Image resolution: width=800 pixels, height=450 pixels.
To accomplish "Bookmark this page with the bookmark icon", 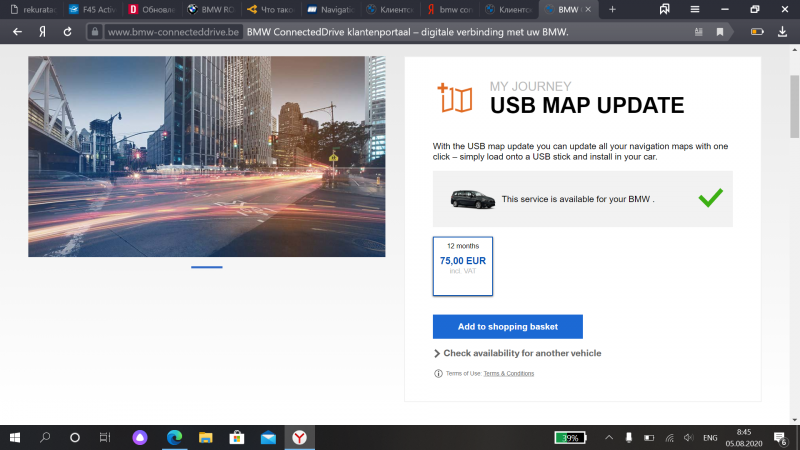I will [720, 32].
